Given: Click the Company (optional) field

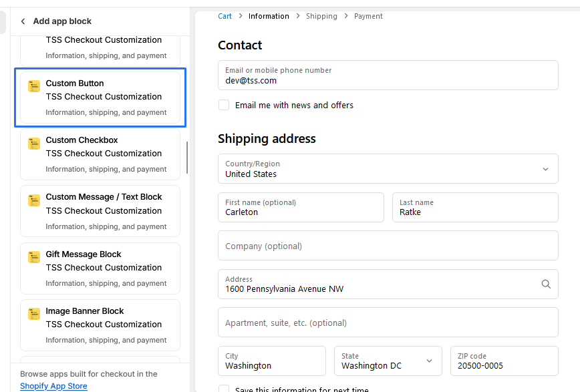Looking at the screenshot, I should click(388, 246).
